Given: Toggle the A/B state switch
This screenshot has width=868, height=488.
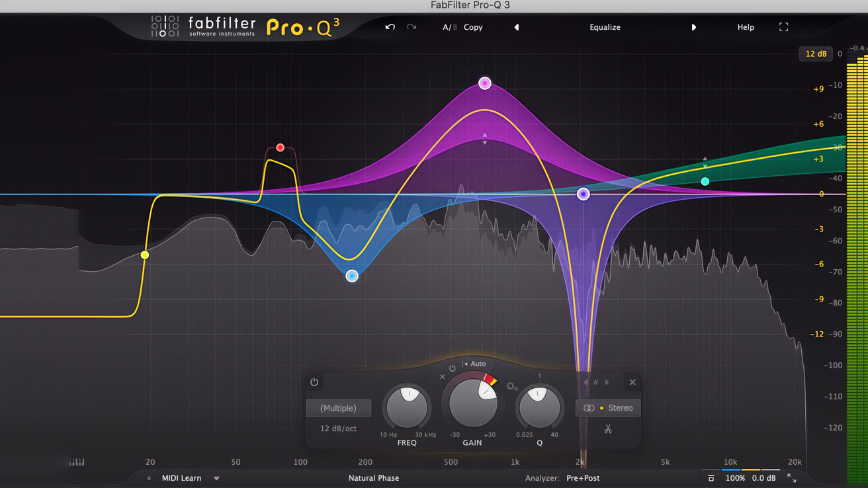Looking at the screenshot, I should point(449,27).
